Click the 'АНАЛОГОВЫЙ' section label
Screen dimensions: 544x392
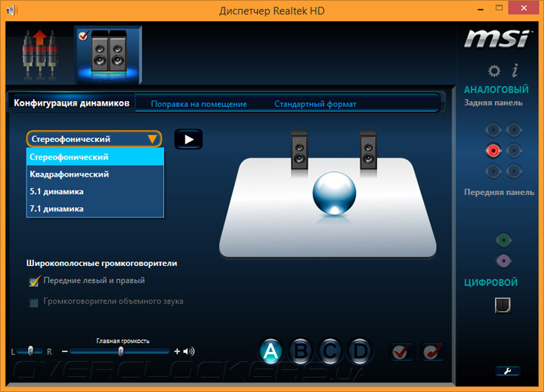coord(496,90)
